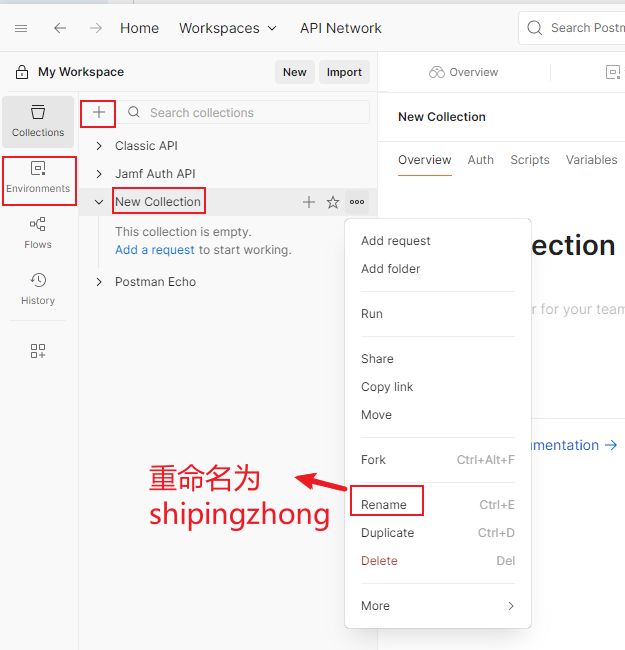Viewport: 625px width, 650px height.
Task: Select Rename from the context menu
Action: pos(384,505)
